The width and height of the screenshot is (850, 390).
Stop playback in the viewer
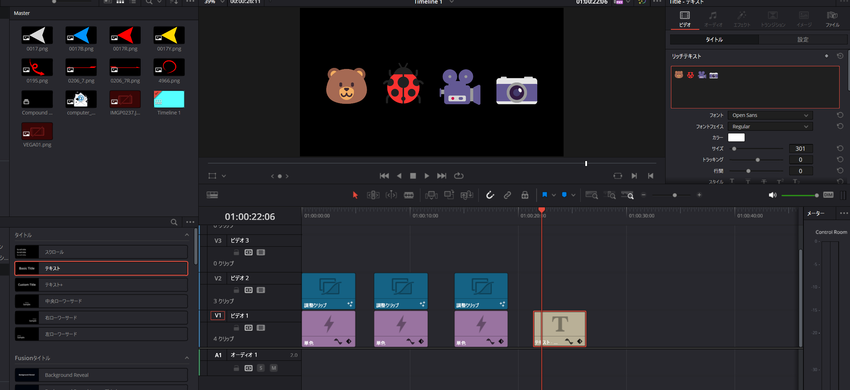click(x=413, y=176)
